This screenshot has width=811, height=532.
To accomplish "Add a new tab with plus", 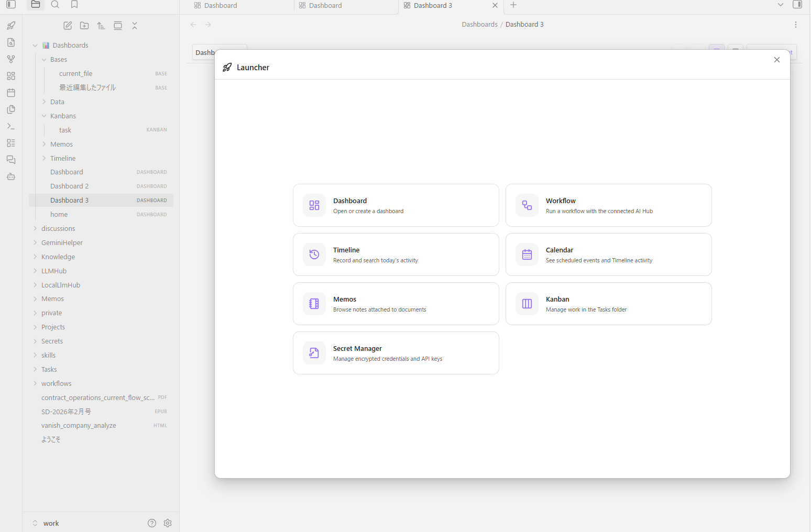I will (x=513, y=5).
